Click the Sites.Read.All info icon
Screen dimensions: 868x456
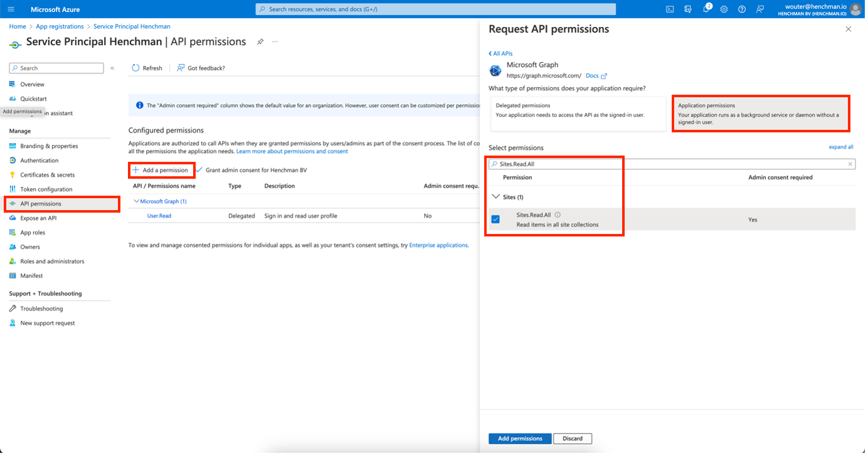558,215
